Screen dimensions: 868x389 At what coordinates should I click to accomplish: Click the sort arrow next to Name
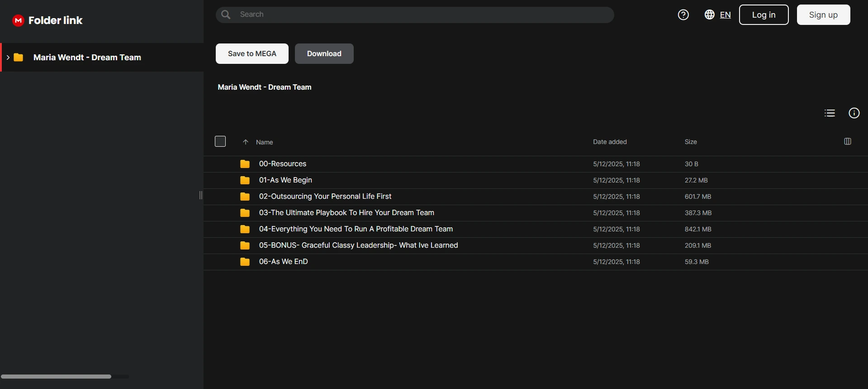246,142
